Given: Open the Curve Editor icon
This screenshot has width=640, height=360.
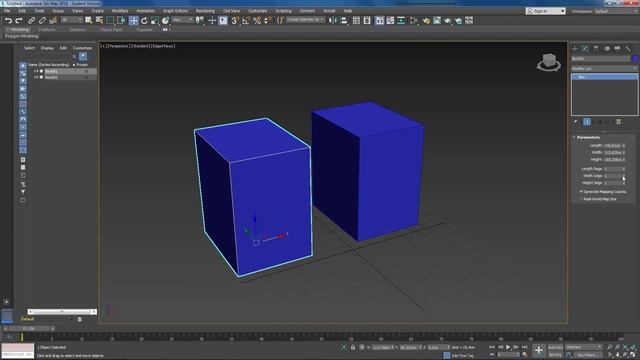Looking at the screenshot, I should tap(391, 20).
